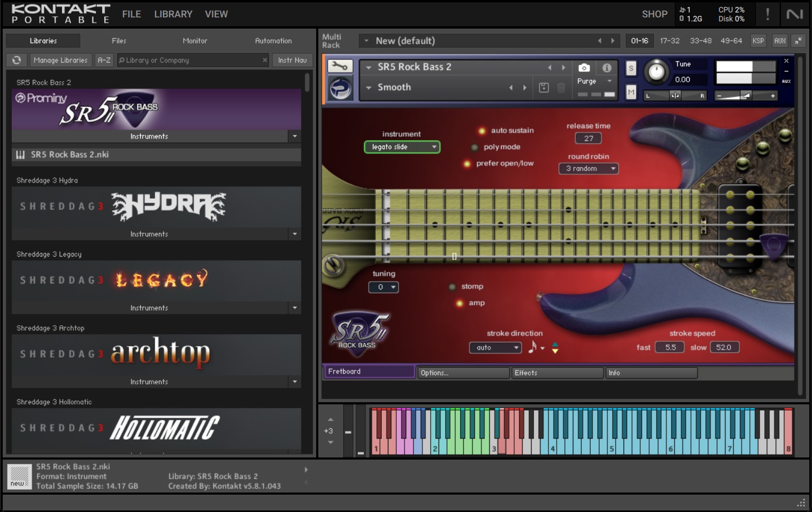Enable poly mode LED
The image size is (812, 512).
(475, 147)
